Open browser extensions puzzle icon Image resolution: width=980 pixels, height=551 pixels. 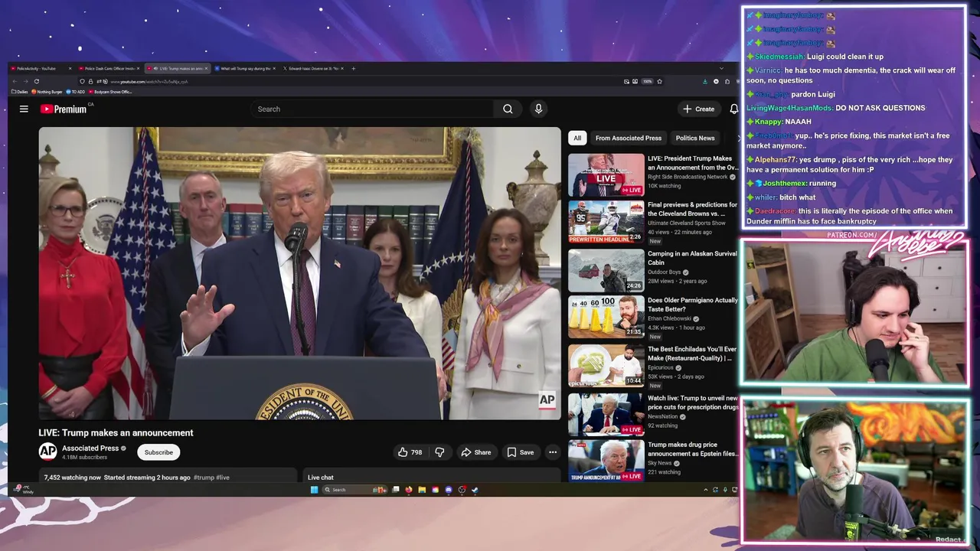(x=727, y=82)
